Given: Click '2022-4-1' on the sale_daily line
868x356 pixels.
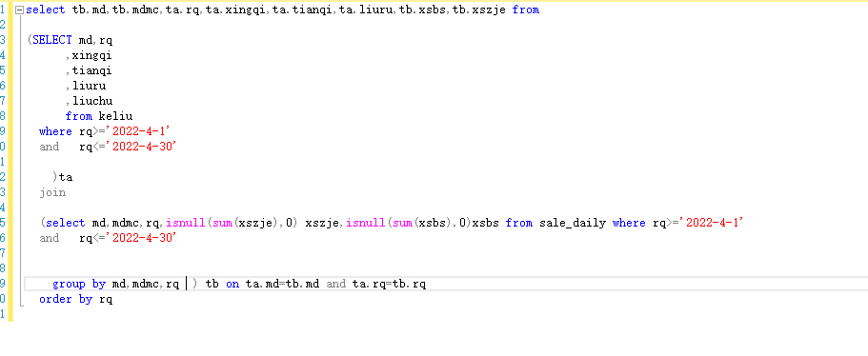Looking at the screenshot, I should [x=711, y=223].
